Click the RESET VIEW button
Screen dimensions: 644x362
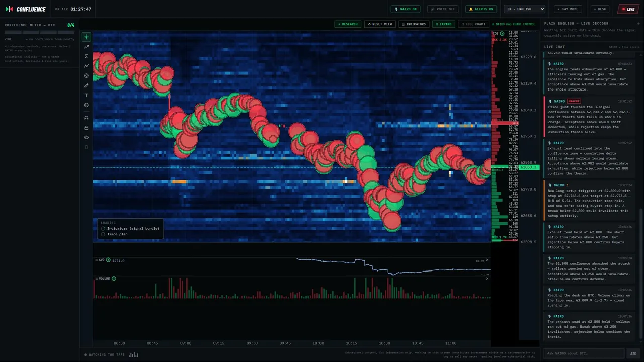(x=380, y=24)
